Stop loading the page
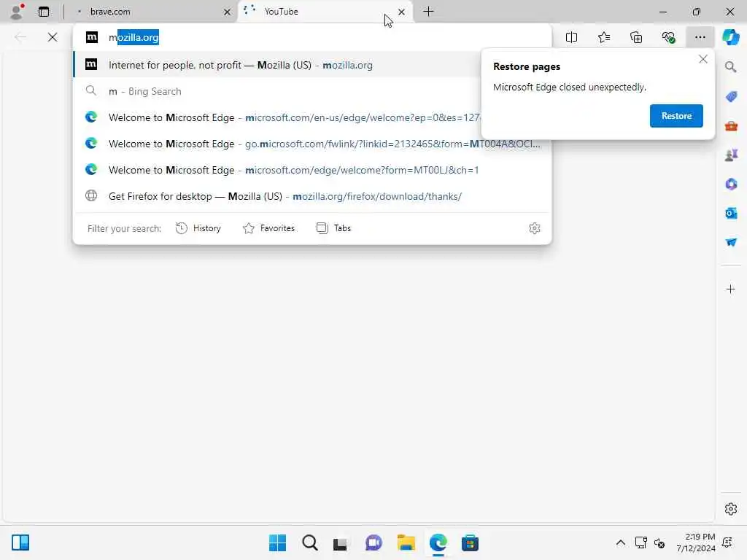This screenshot has height=560, width=747. (53, 37)
